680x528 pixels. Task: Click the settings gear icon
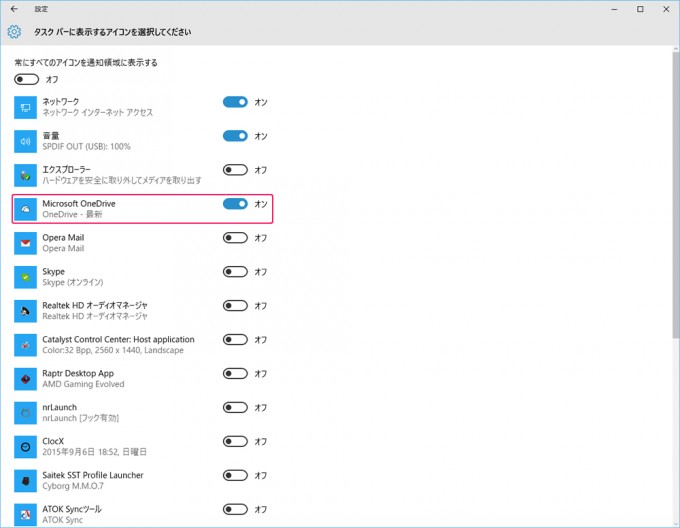(14, 32)
